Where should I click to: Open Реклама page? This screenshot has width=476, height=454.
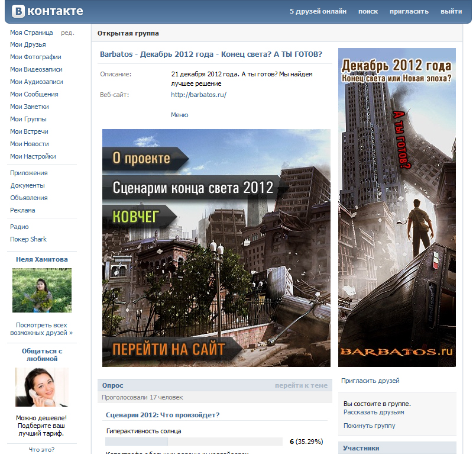coord(22,210)
